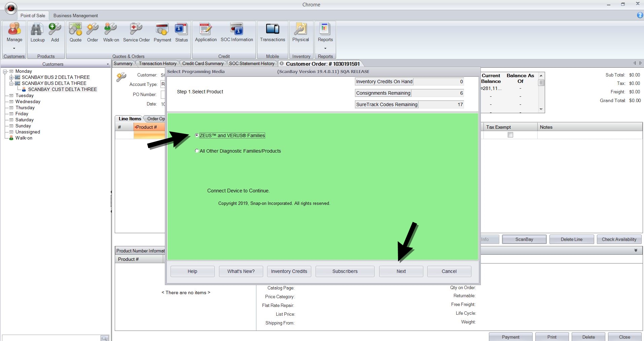Image resolution: width=644 pixels, height=341 pixels.
Task: Expand SCANBAY BUS 2 DELTA THREE node
Action: pyautogui.click(x=11, y=77)
